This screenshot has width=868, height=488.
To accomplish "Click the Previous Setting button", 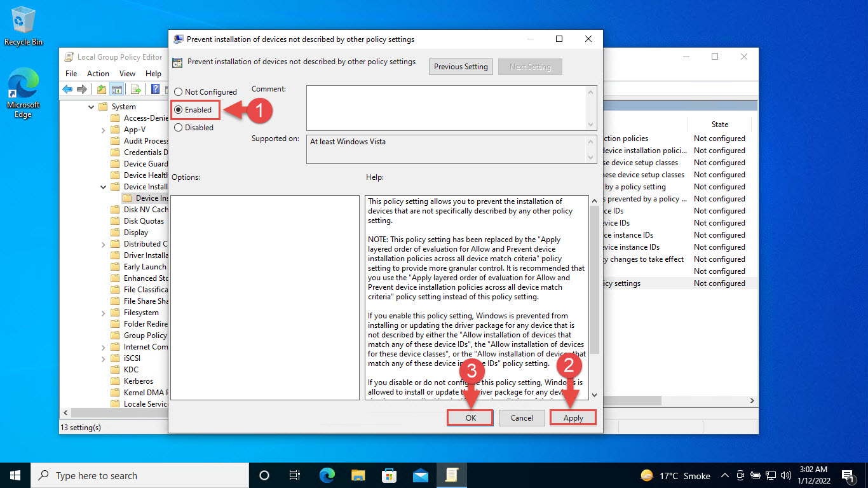I will (461, 67).
